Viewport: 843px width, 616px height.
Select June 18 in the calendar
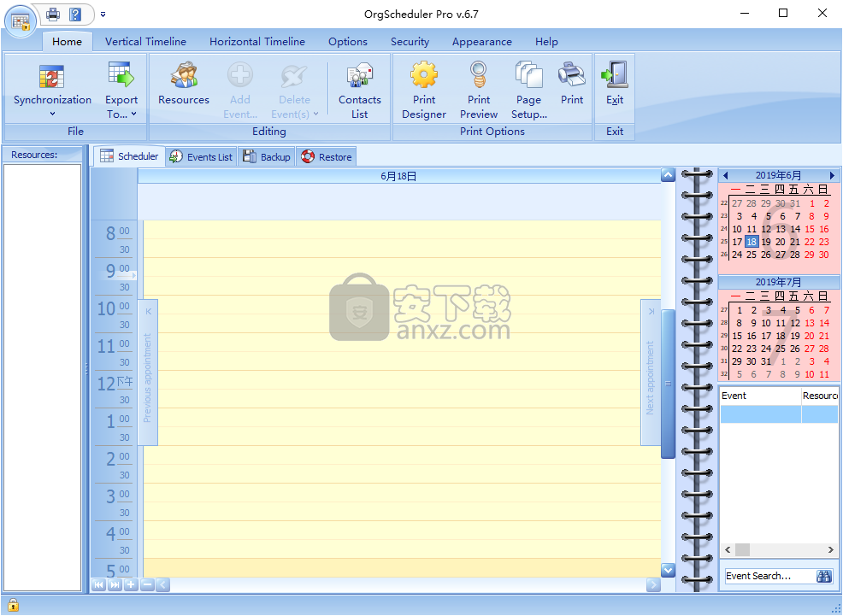752,242
